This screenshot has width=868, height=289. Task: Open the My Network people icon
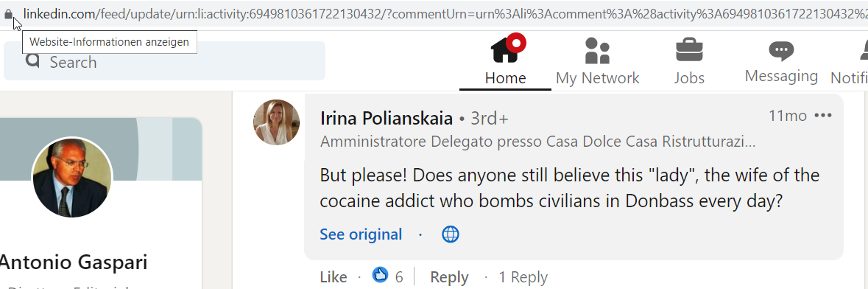pos(597,50)
